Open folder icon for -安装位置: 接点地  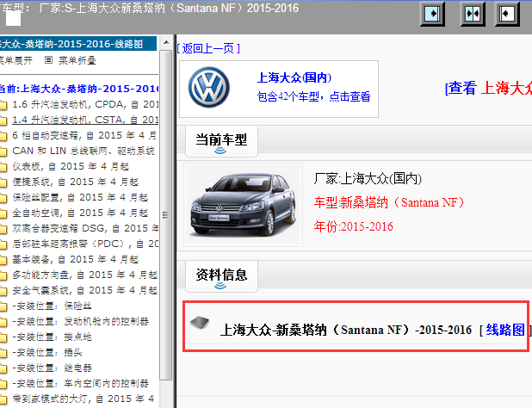[3, 337]
